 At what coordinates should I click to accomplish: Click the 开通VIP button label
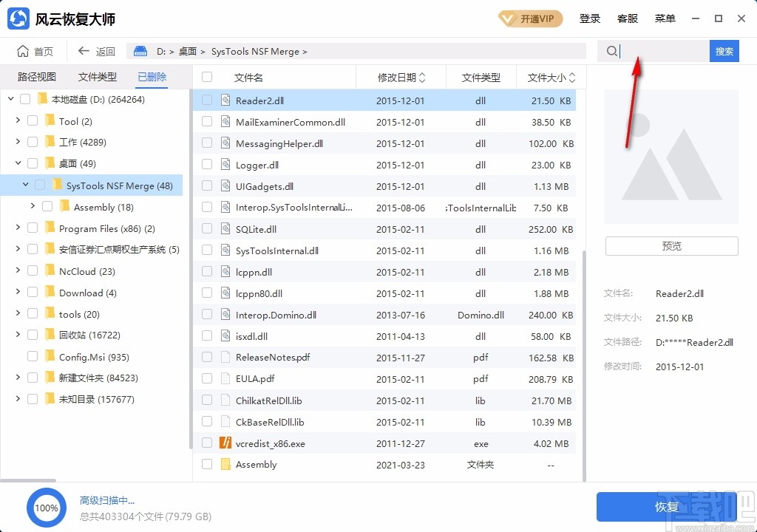coord(537,18)
